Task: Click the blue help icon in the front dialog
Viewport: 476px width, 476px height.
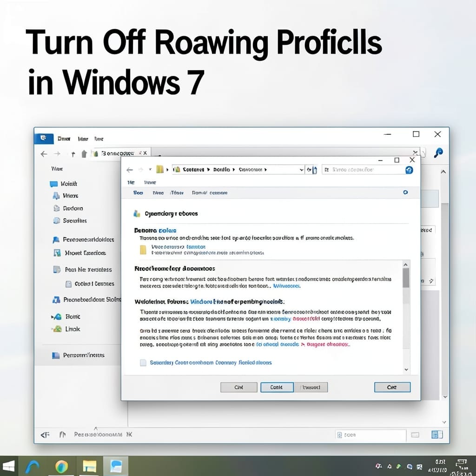Action: tap(409, 170)
